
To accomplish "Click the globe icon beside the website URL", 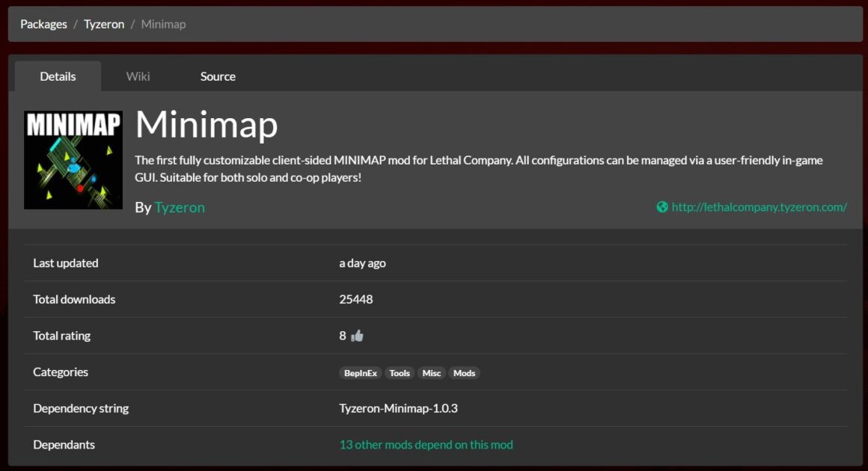I will pos(661,207).
